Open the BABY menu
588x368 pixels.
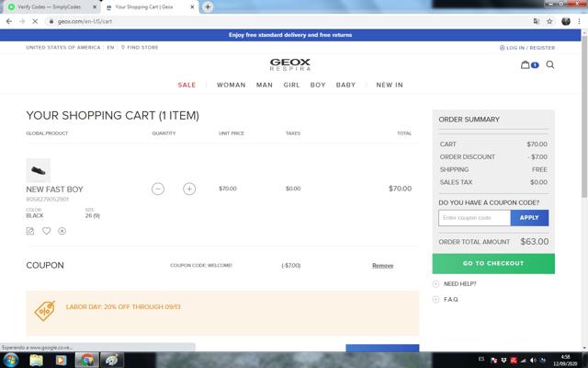(x=345, y=85)
